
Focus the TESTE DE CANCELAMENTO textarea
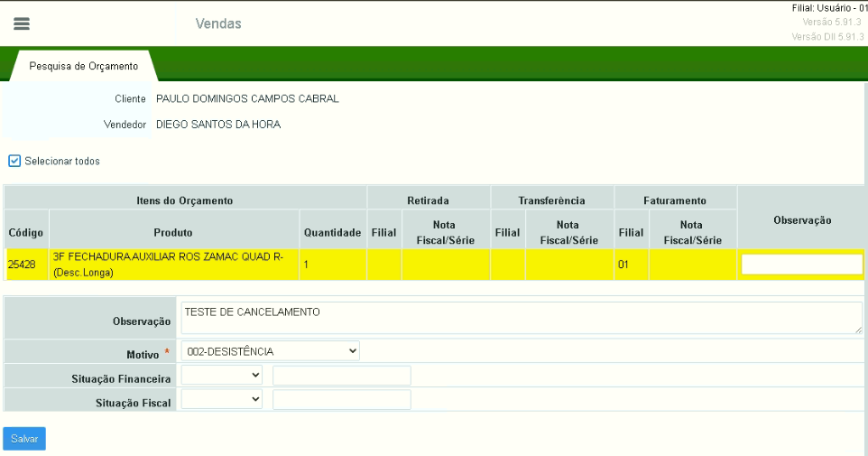point(521,318)
